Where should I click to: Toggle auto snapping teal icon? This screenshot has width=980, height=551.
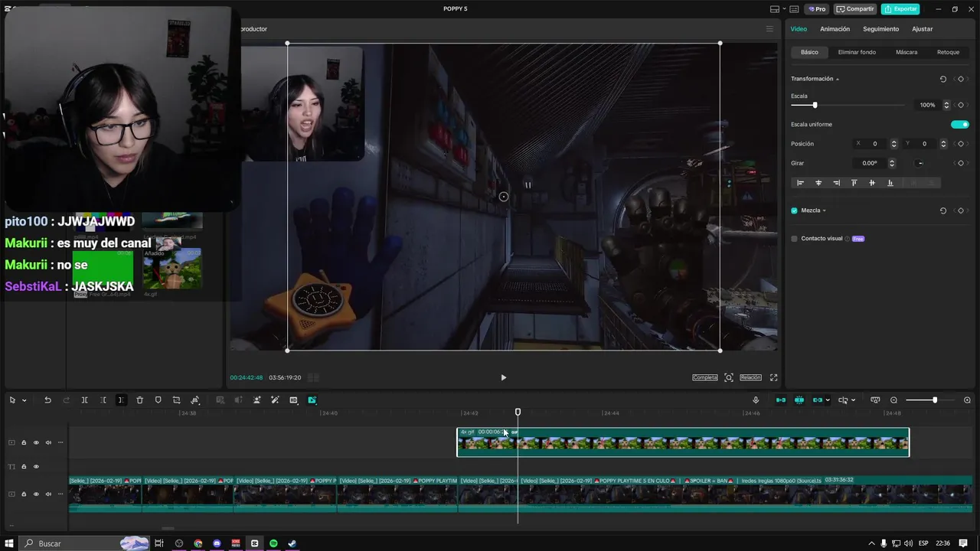(x=799, y=400)
